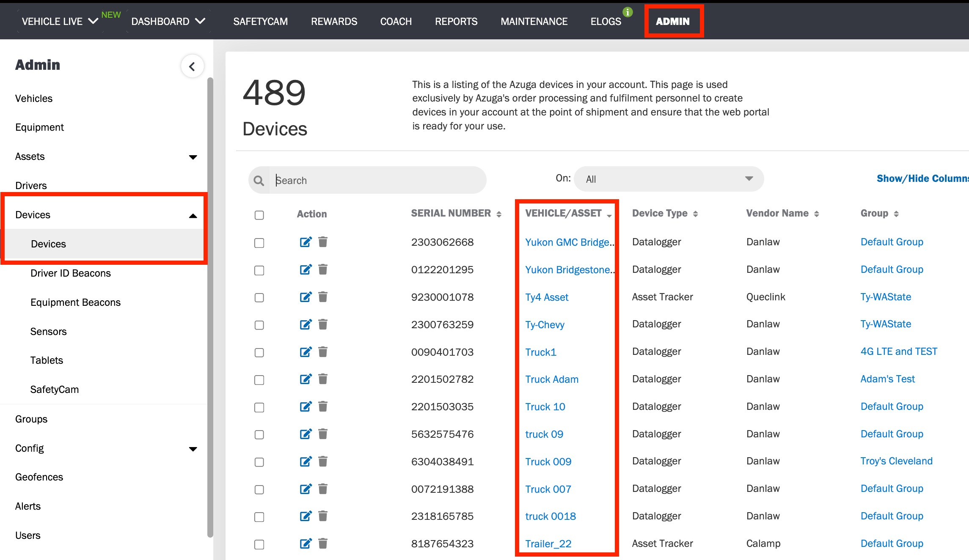The image size is (969, 560).
Task: Open the SafetyCam top menu
Action: 260,21
